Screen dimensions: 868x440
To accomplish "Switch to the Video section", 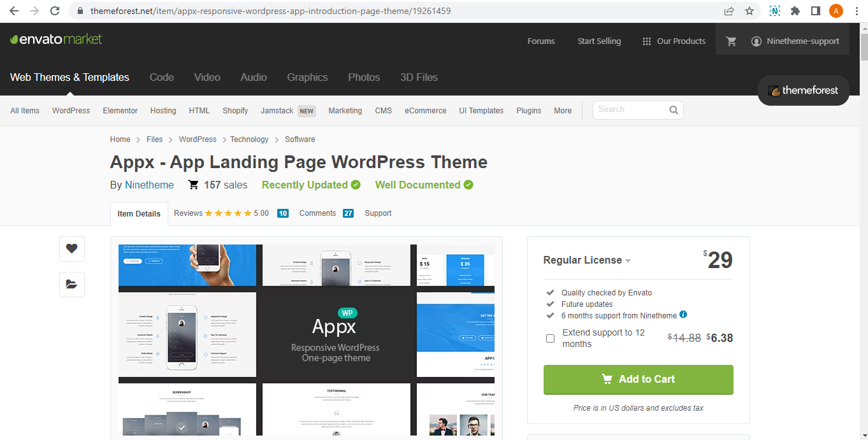I will [x=207, y=78].
